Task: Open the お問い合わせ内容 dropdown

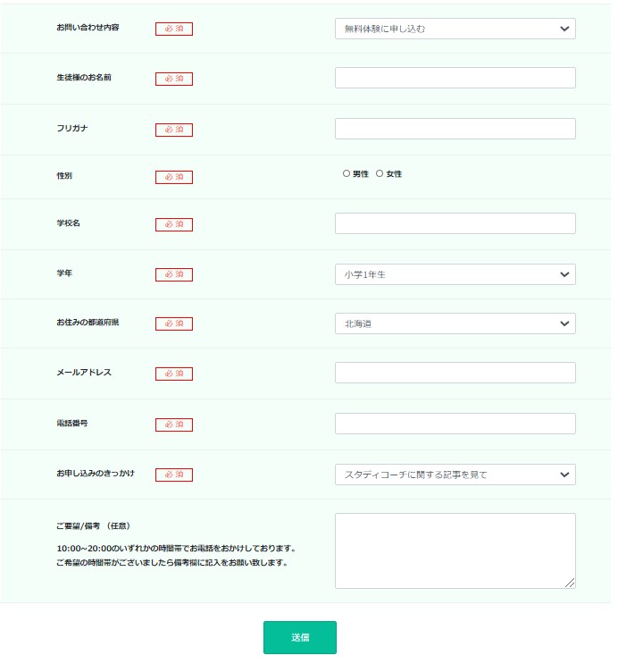Action: (x=455, y=29)
